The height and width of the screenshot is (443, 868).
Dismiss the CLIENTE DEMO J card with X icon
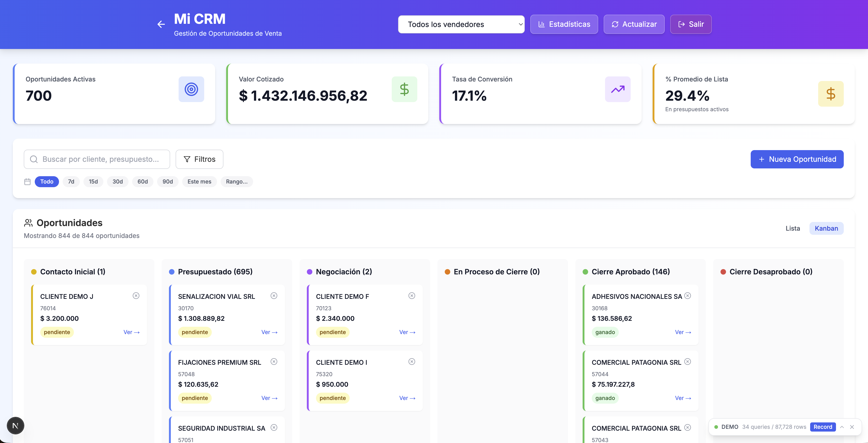tap(136, 296)
